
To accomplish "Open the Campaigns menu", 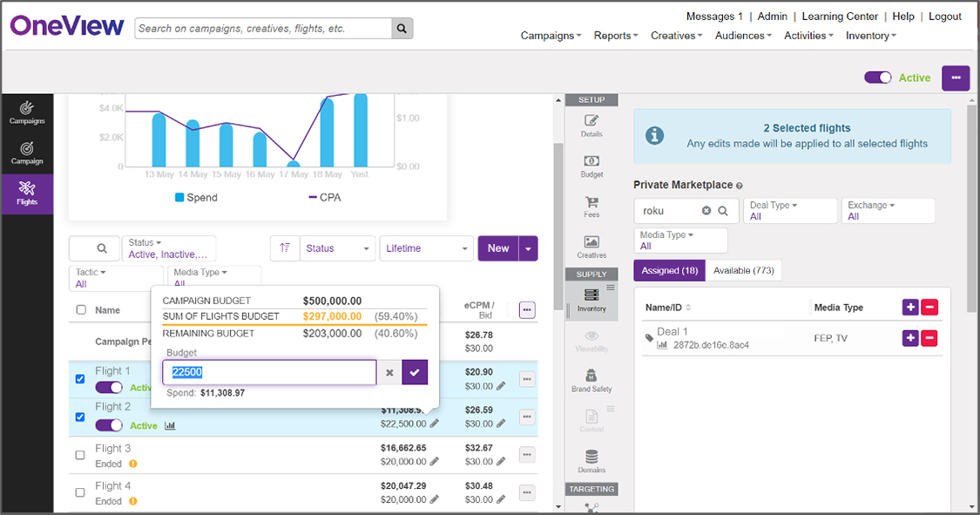I will pos(551,36).
